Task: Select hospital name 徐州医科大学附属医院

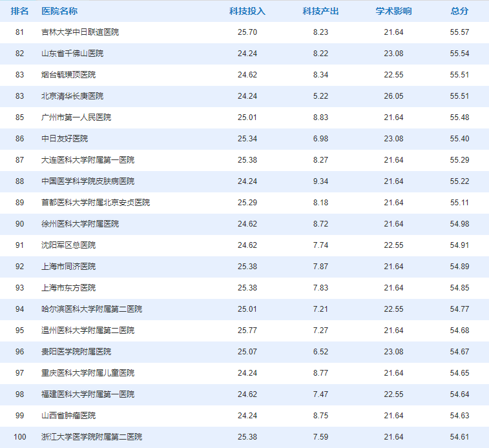Action: (x=80, y=224)
